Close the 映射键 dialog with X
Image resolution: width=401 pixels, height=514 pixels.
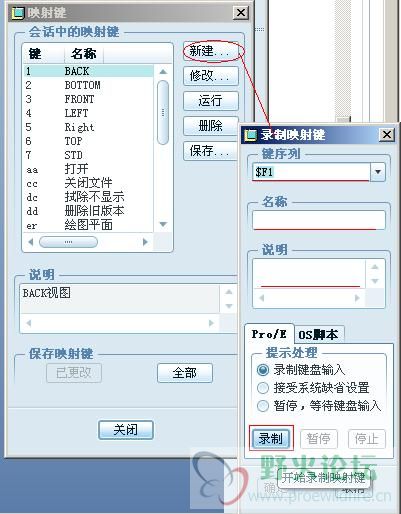[241, 13]
